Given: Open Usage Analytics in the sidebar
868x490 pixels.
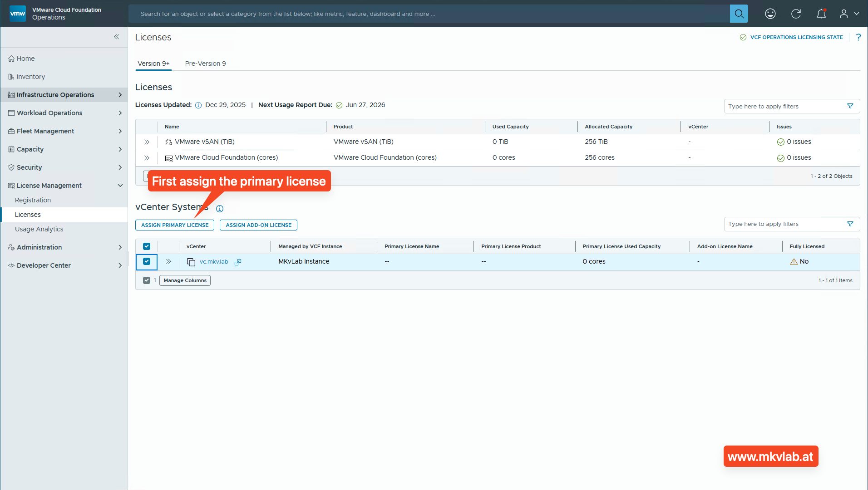Looking at the screenshot, I should pyautogui.click(x=39, y=229).
